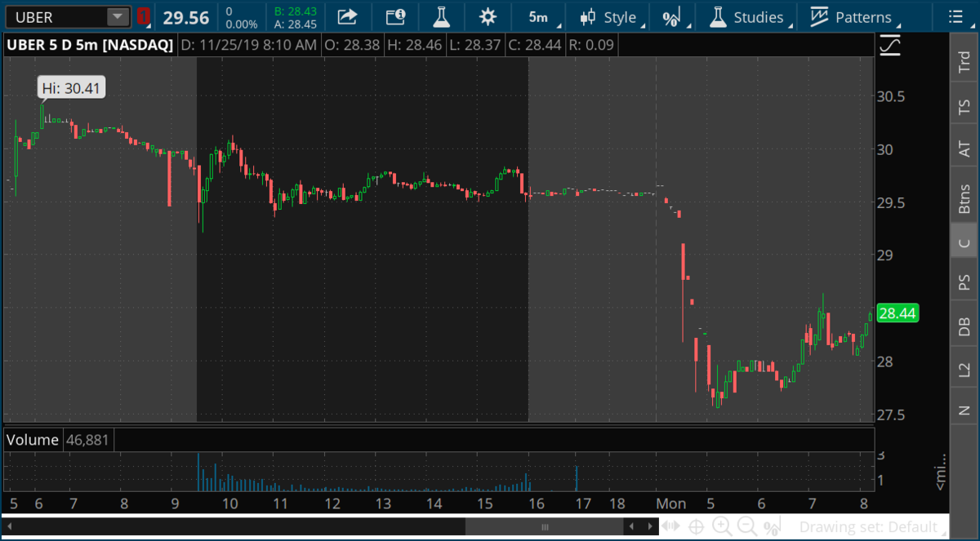Switch to the PS sidebar tab
Viewport: 980px width, 541px height.
point(964,282)
